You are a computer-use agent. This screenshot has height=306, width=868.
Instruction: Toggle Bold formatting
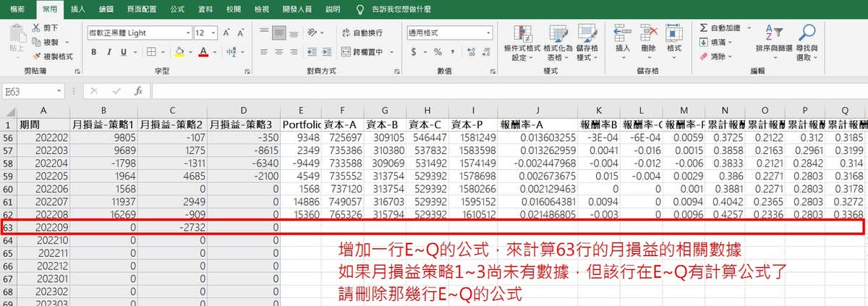[94, 52]
